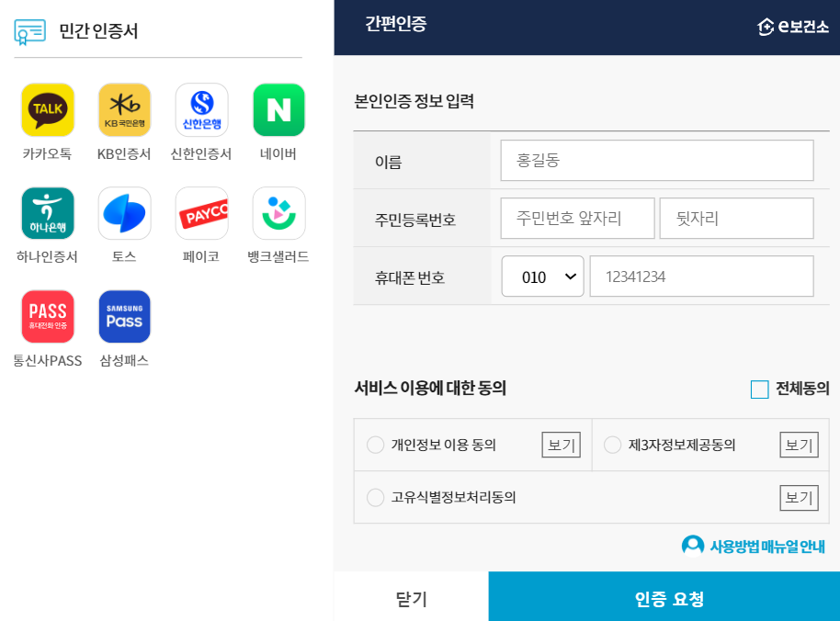Click the 민간 인증서 certificate header icon

[x=30, y=32]
